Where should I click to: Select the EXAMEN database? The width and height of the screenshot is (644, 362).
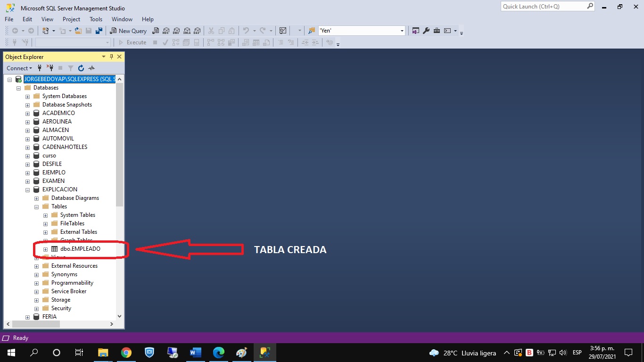(53, 181)
